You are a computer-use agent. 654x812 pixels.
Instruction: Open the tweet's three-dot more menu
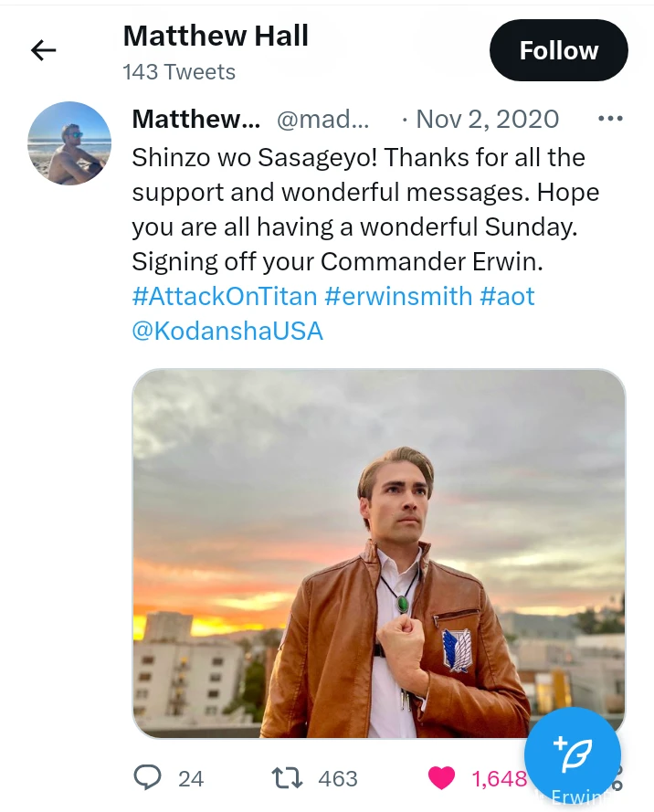pos(609,119)
